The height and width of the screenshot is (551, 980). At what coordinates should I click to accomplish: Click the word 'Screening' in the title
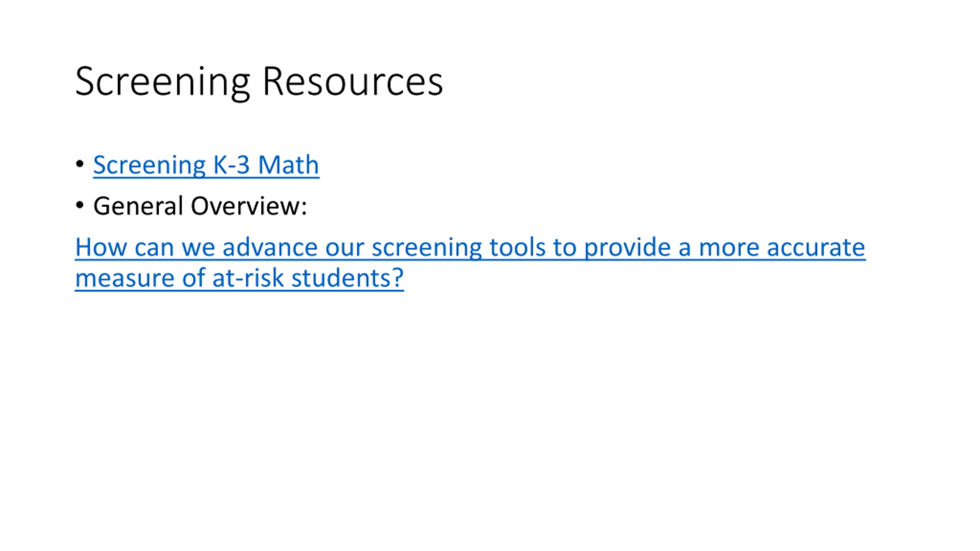coord(163,82)
